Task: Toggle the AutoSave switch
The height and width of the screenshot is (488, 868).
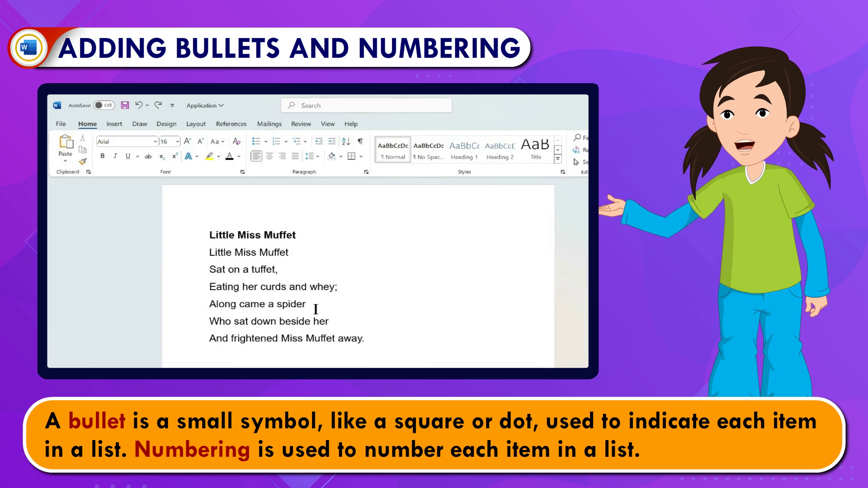Action: pos(104,105)
